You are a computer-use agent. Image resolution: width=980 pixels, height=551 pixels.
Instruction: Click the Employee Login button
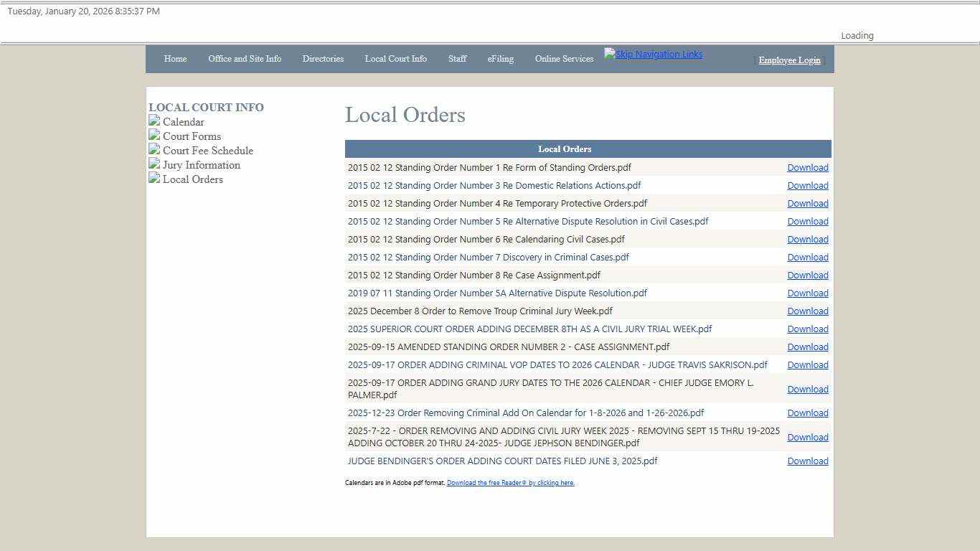[789, 60]
